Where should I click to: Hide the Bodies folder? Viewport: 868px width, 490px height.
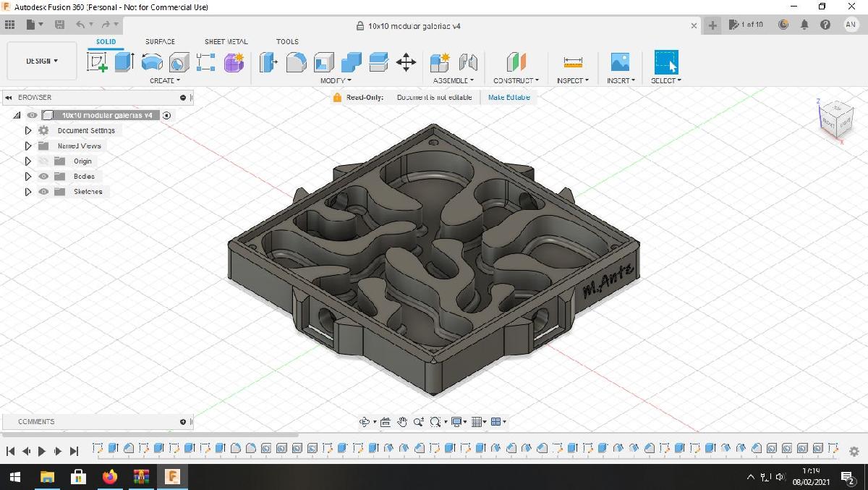43,177
